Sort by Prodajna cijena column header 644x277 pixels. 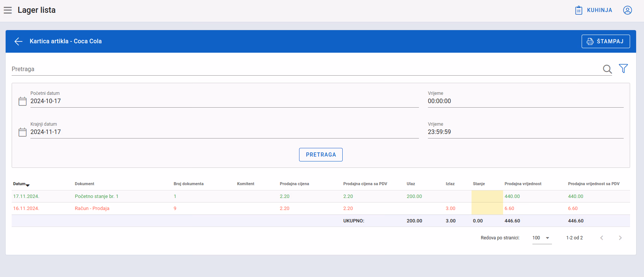[x=294, y=184]
